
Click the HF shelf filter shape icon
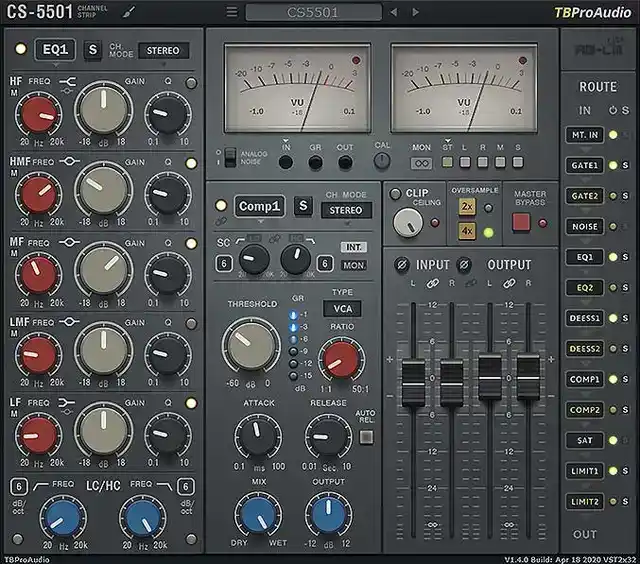point(68,82)
